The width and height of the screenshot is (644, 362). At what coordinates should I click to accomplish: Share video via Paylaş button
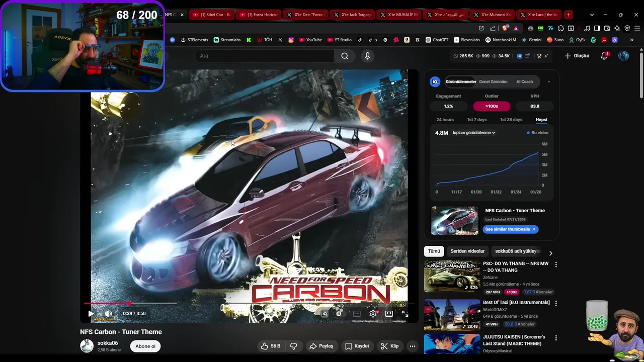click(321, 346)
